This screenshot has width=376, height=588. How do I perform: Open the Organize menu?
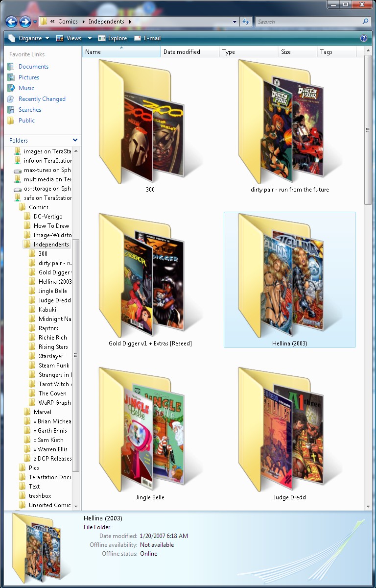click(29, 38)
